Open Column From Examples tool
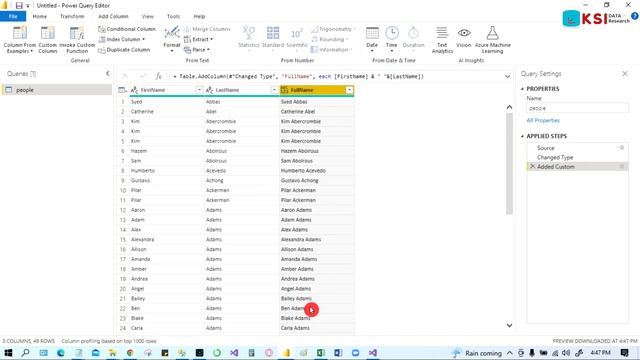640x360 pixels. pyautogui.click(x=20, y=40)
